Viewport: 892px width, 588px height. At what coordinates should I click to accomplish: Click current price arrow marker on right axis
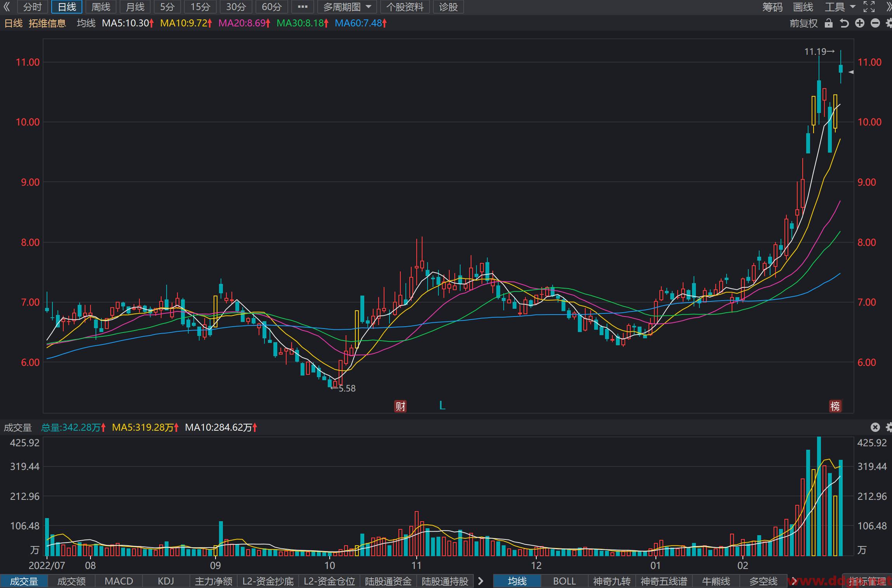tap(851, 72)
